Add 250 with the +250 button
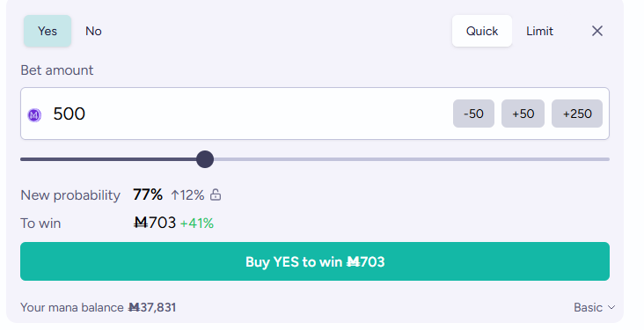This screenshot has width=644, height=330. 577,114
